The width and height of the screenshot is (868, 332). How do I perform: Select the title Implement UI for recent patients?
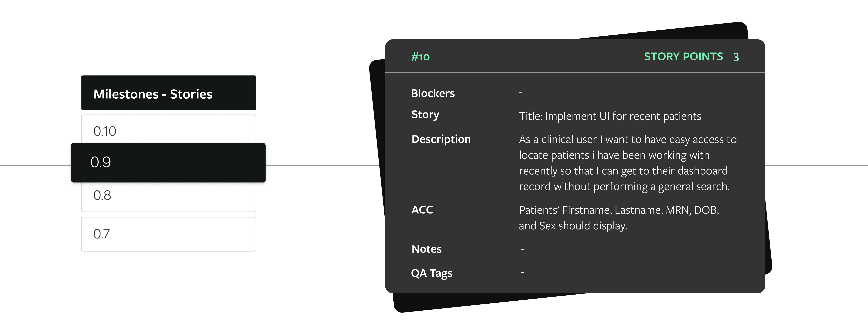(610, 116)
